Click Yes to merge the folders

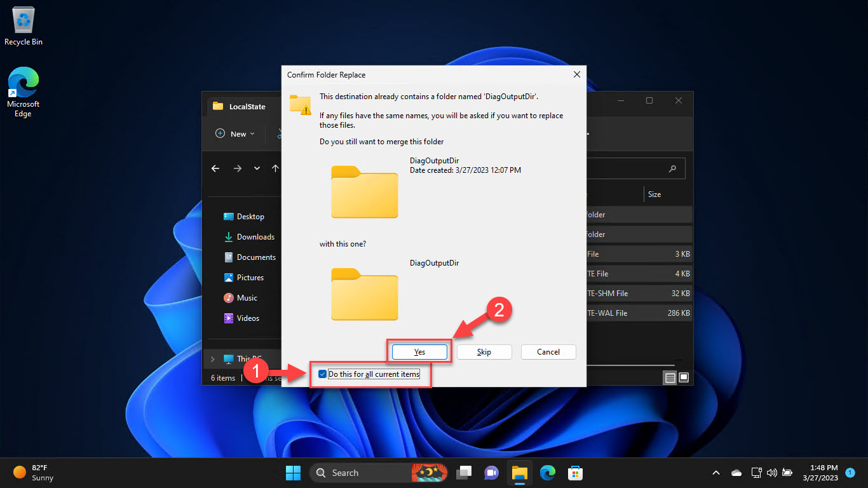419,351
